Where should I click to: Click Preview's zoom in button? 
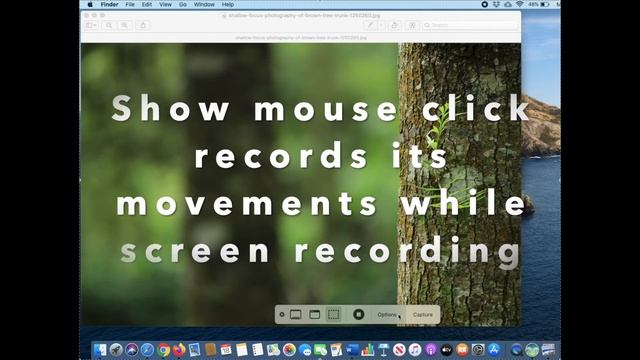point(124,25)
